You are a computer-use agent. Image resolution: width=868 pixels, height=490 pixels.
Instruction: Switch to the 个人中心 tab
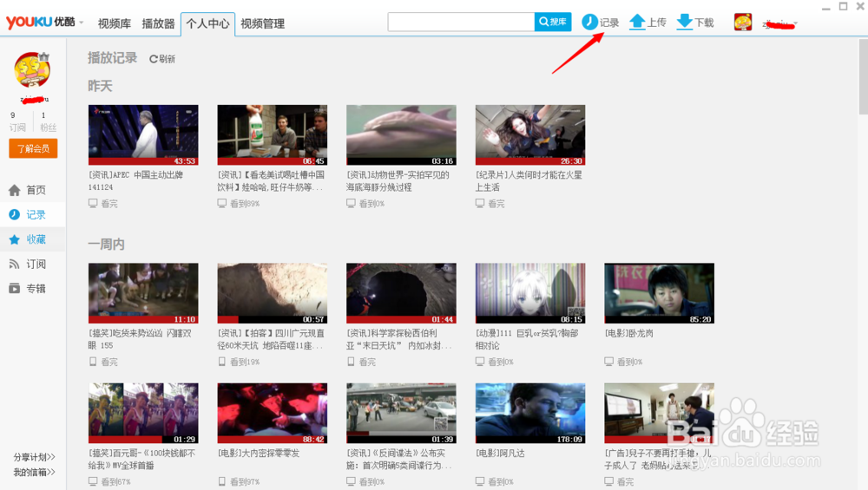click(x=207, y=23)
